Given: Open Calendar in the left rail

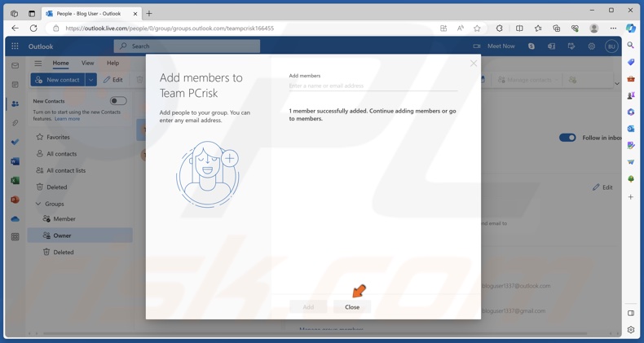Looking at the screenshot, I should pyautogui.click(x=15, y=85).
